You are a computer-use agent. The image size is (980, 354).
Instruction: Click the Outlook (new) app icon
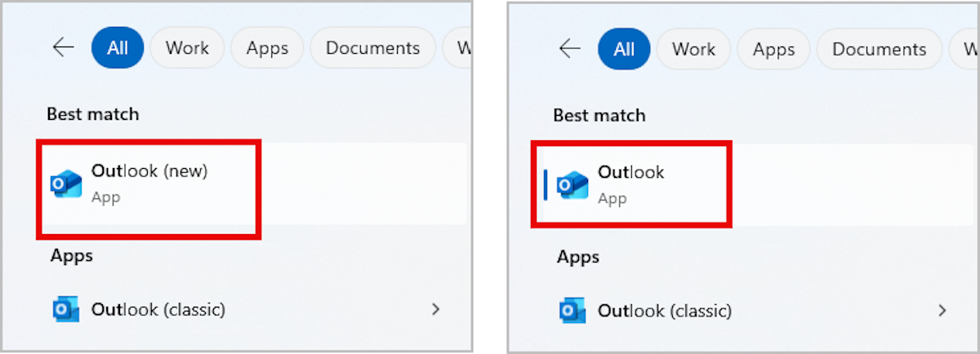pyautogui.click(x=66, y=184)
